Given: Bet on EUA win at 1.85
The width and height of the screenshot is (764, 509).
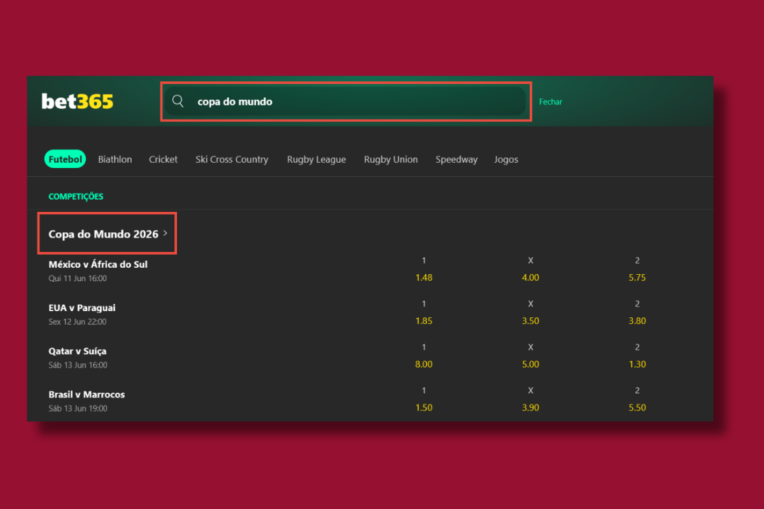Looking at the screenshot, I should click(424, 321).
